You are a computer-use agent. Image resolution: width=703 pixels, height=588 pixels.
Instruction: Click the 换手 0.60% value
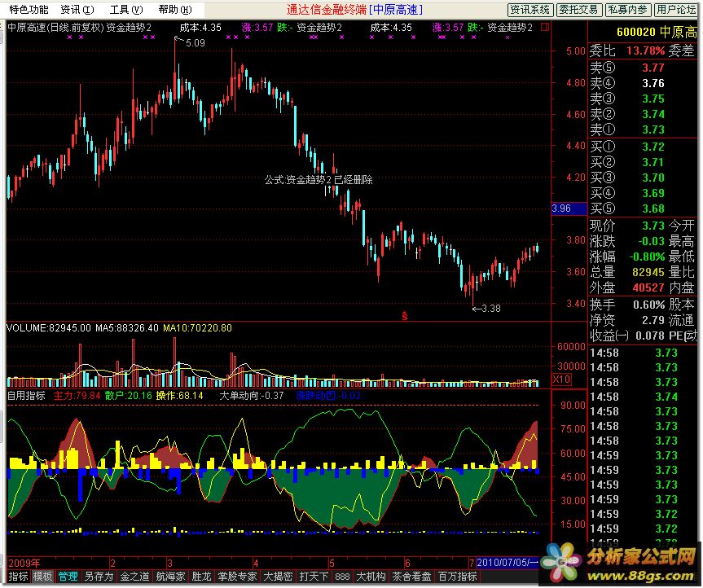[648, 305]
